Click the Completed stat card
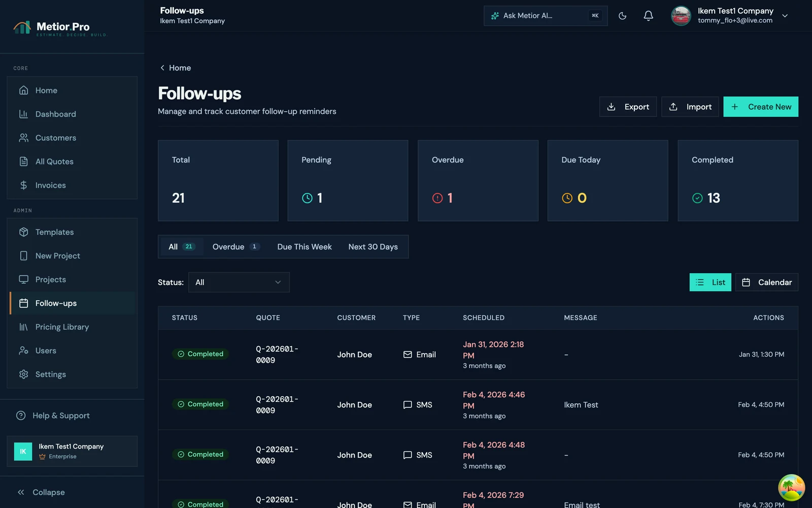This screenshot has height=508, width=812. 738,181
